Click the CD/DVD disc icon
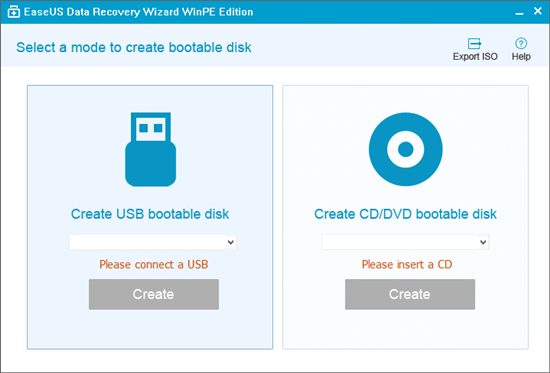Image resolution: width=550 pixels, height=373 pixels. click(x=405, y=149)
